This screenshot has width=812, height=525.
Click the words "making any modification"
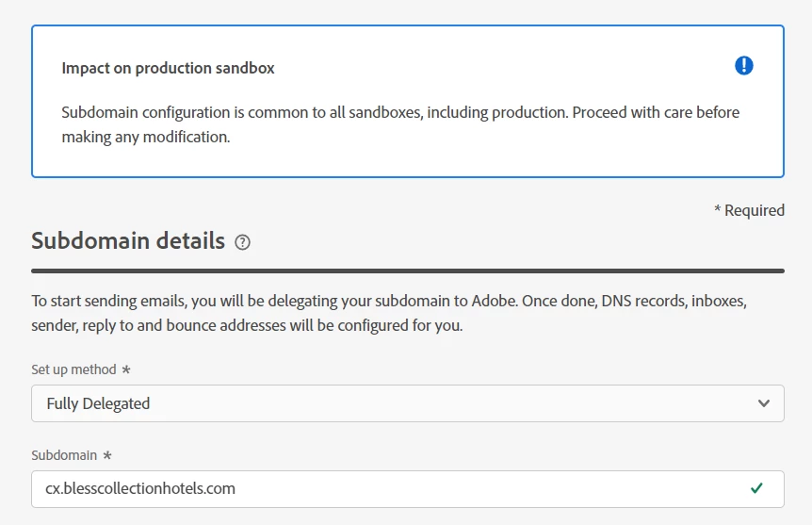[x=146, y=137]
